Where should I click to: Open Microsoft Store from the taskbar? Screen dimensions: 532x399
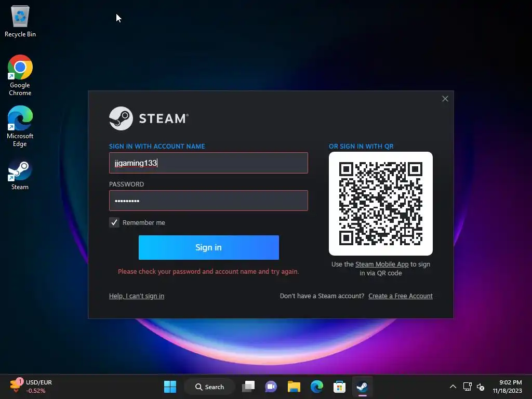(x=339, y=387)
